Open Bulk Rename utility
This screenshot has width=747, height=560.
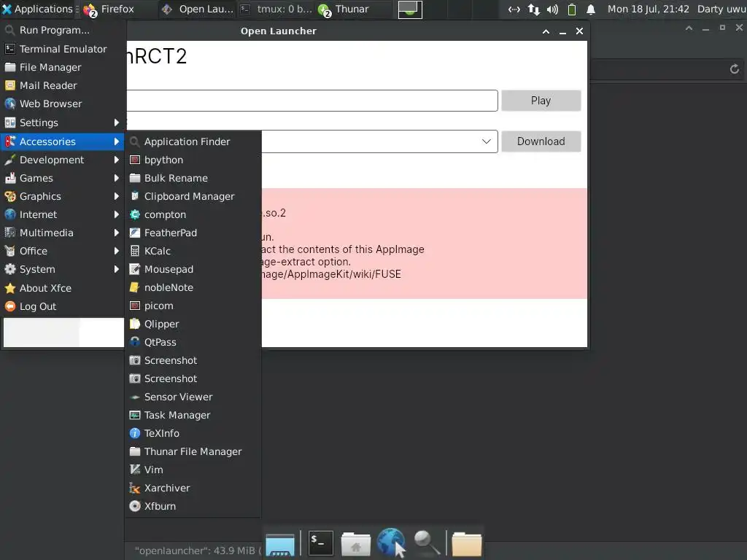click(x=193, y=178)
